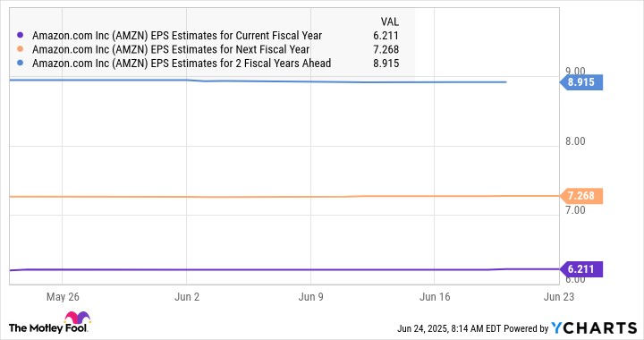
Task: Click the Jun 23 x-axis date label
Action: pyautogui.click(x=558, y=297)
